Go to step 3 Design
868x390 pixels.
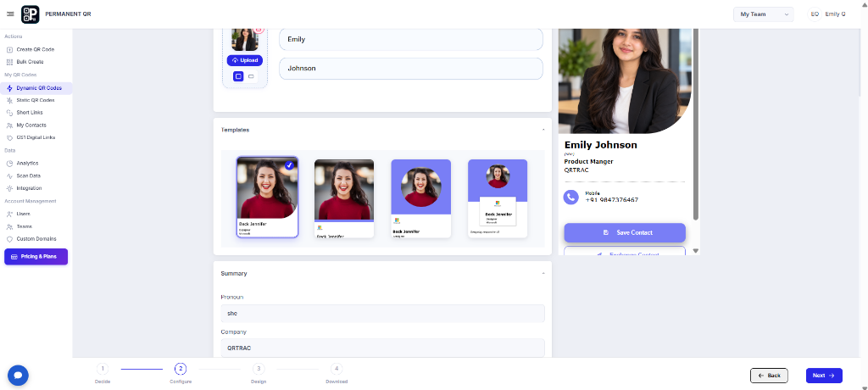259,369
